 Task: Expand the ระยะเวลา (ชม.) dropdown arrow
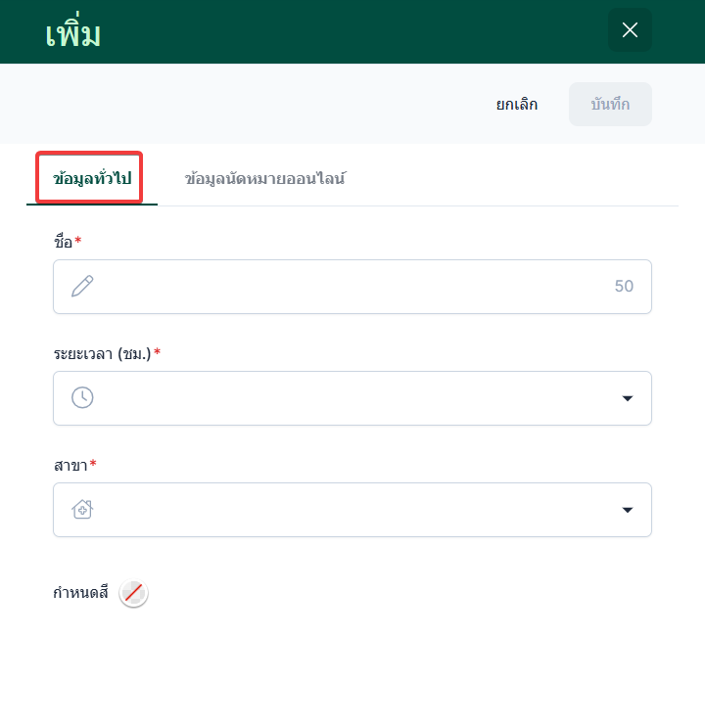628,398
